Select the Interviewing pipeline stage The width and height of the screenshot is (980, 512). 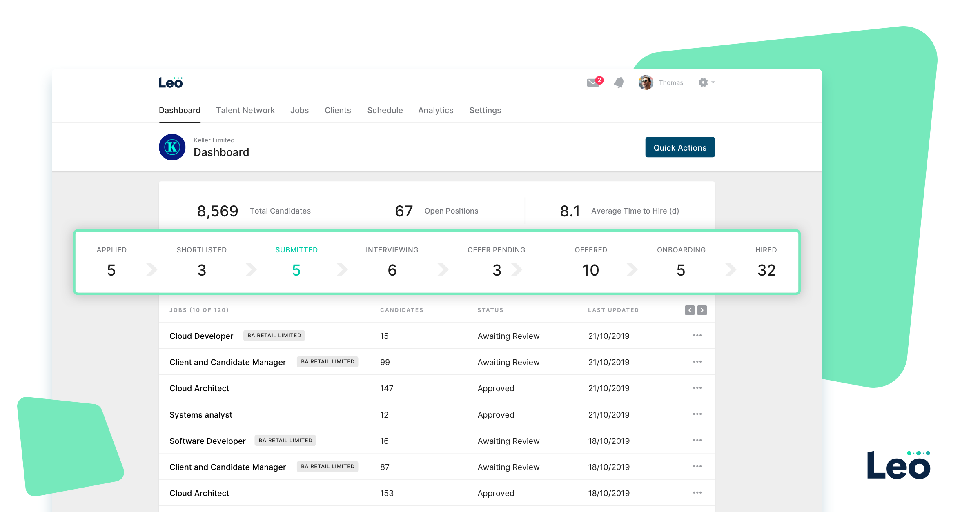point(392,262)
